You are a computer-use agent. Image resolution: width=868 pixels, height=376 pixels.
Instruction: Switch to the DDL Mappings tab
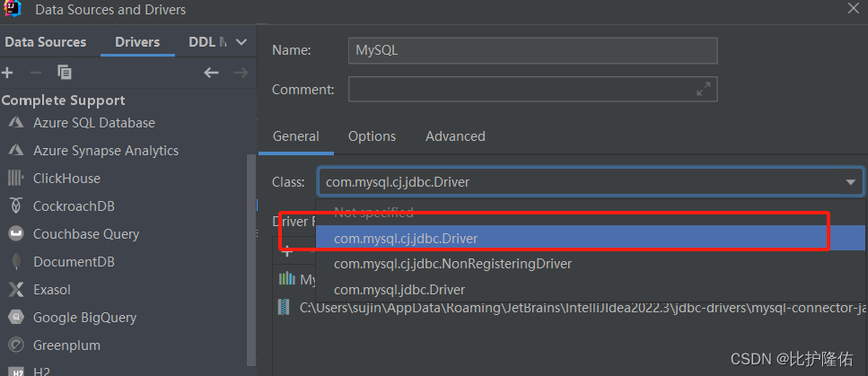[207, 42]
